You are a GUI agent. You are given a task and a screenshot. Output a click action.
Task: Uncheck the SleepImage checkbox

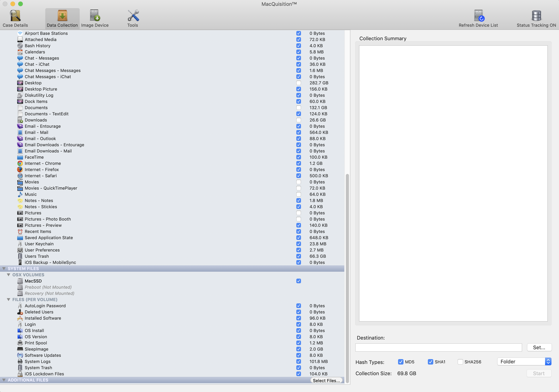point(298,349)
